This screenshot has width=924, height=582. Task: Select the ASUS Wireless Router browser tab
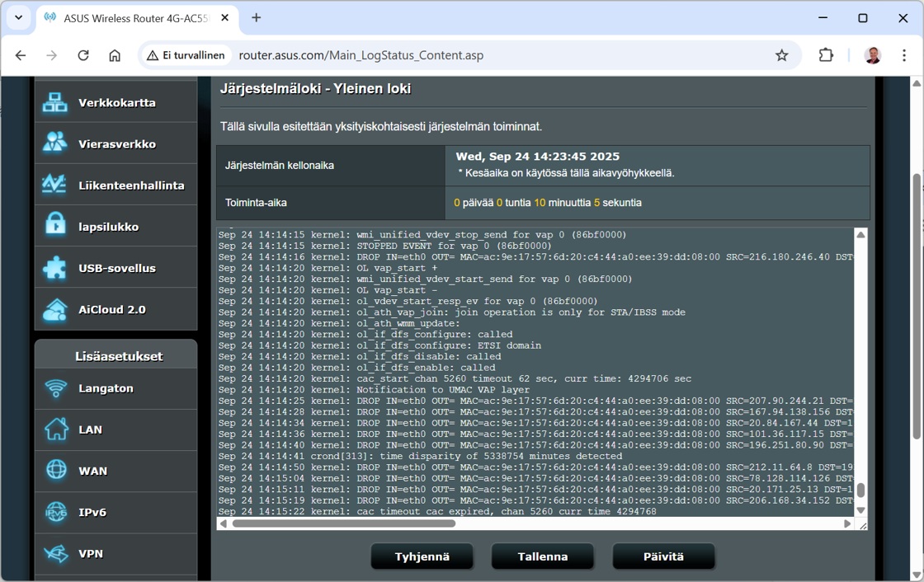(x=137, y=18)
